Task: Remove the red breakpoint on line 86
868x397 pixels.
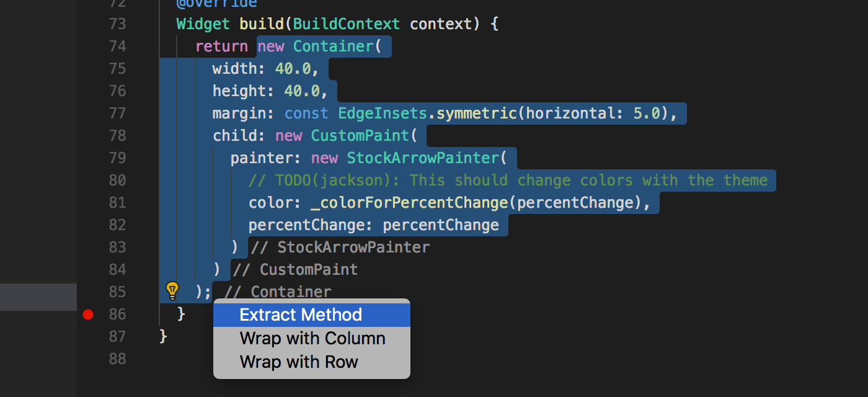Action: [x=88, y=314]
